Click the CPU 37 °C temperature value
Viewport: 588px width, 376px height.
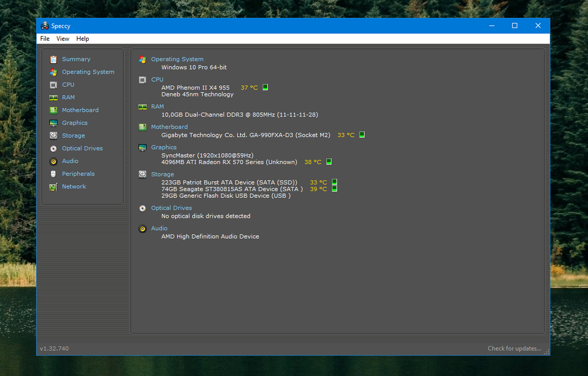coord(250,88)
